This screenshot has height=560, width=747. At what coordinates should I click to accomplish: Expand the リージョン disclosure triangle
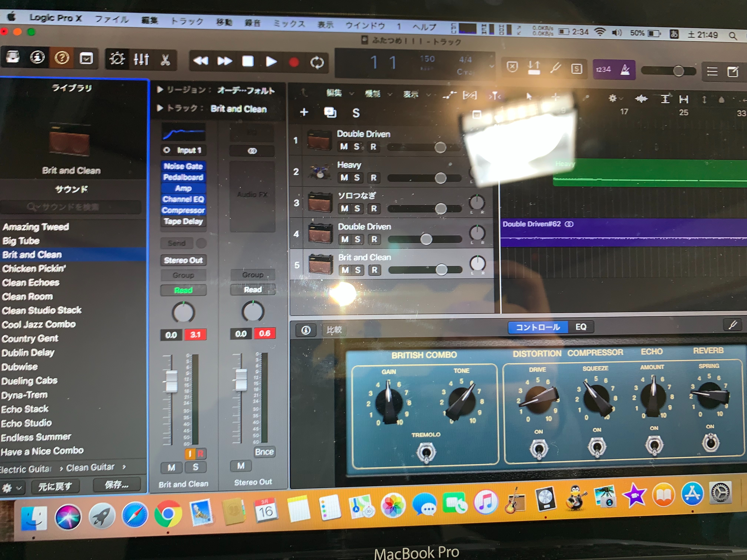[x=160, y=89]
